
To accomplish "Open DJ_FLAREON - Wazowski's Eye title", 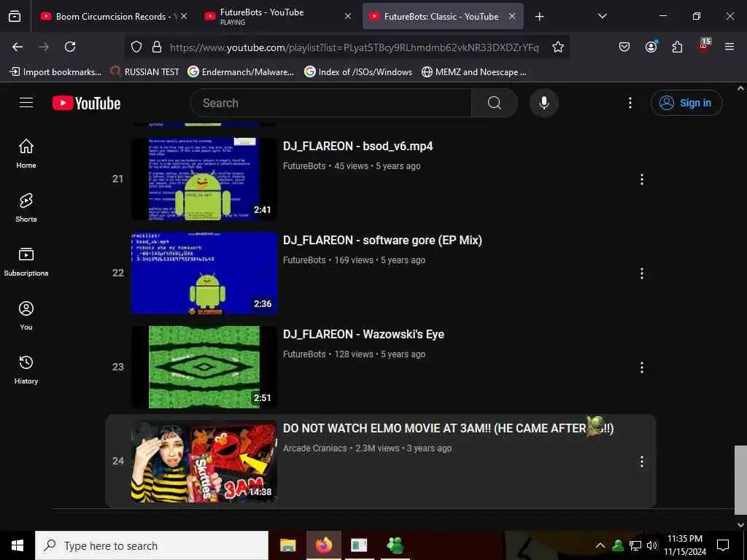I will 363,334.
